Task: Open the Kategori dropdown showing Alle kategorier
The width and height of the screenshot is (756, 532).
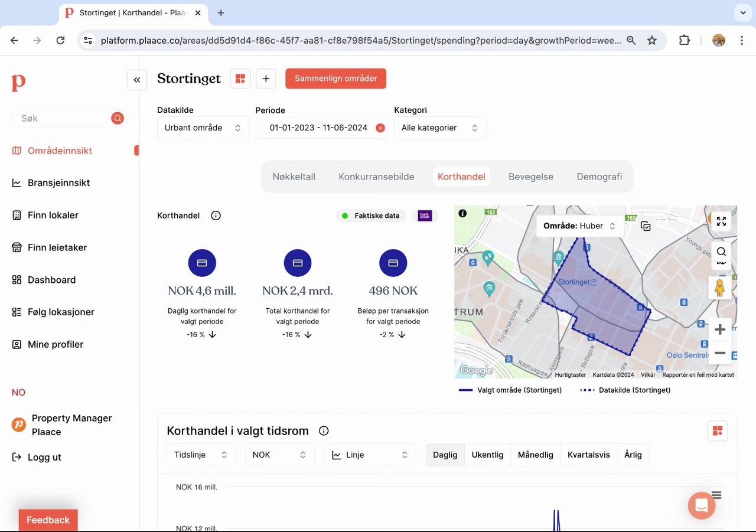Action: pyautogui.click(x=441, y=128)
